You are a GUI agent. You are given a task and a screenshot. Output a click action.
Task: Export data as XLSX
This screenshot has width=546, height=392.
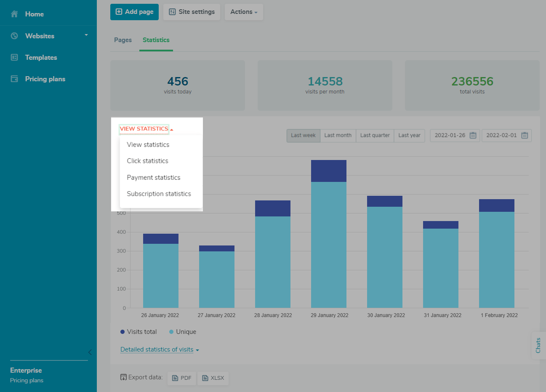[x=213, y=378]
